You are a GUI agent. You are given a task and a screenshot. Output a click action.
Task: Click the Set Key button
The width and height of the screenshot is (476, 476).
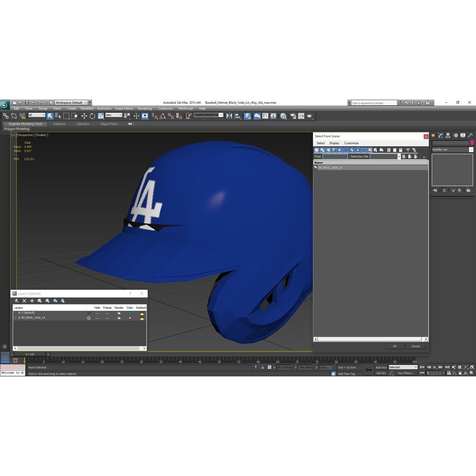381,373
